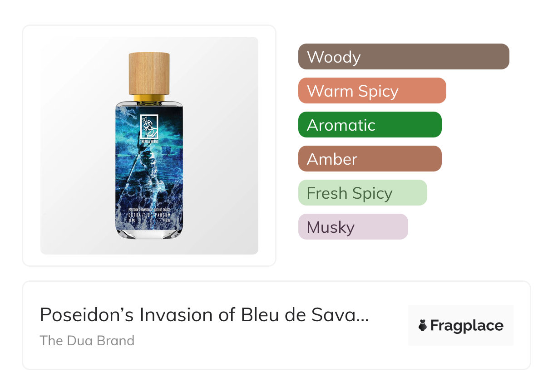Click the Extrait de Parfum bottle text

pyautogui.click(x=149, y=214)
